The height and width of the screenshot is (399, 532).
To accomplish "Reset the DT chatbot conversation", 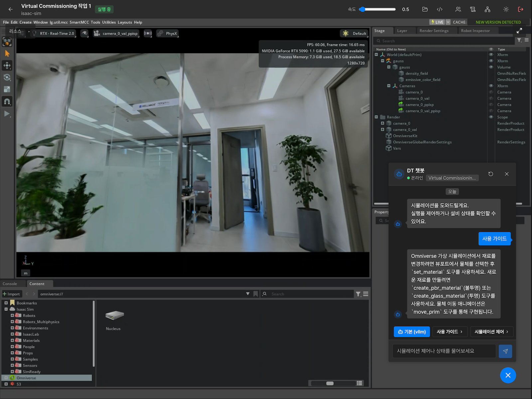I will click(491, 174).
